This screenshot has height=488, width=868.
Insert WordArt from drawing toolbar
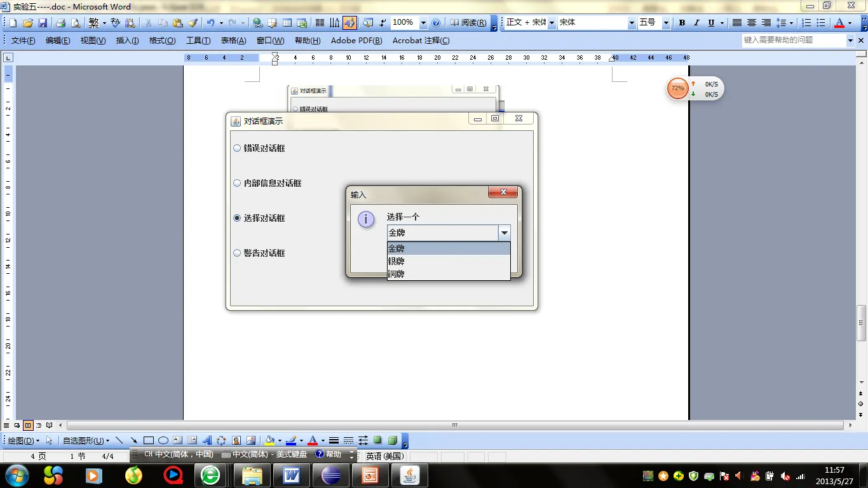pos(207,440)
